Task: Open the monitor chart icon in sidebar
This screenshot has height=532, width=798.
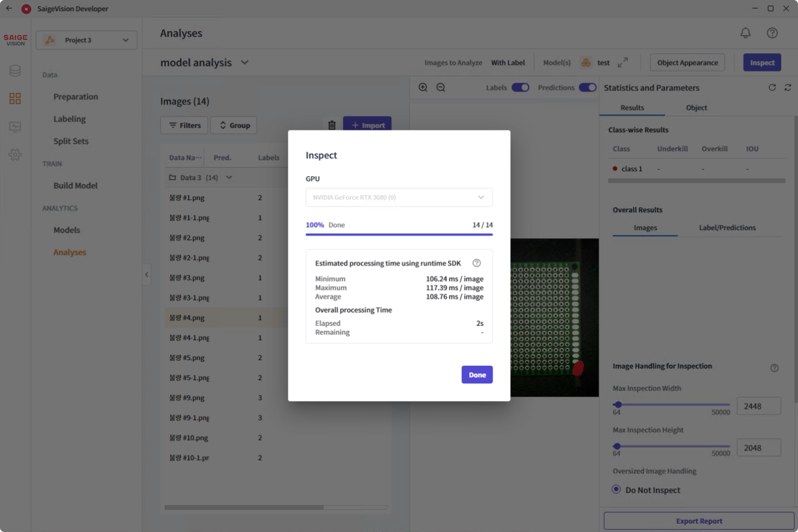Action: [15, 127]
